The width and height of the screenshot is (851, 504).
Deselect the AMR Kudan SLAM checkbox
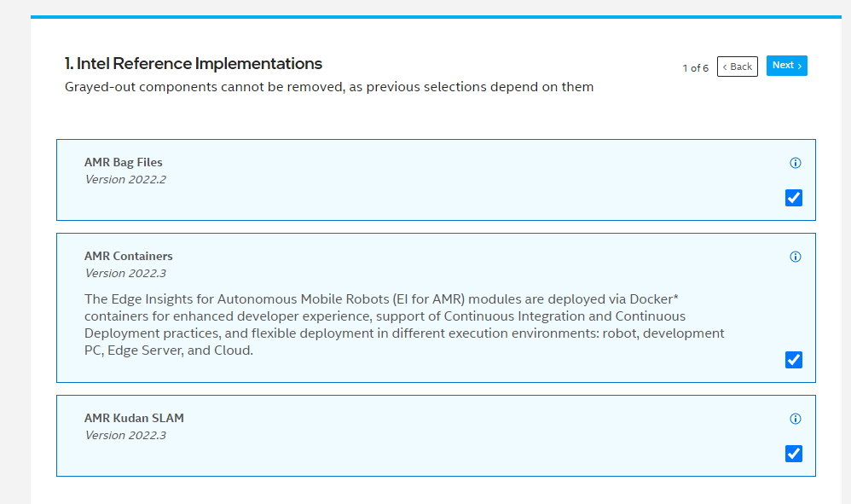click(794, 454)
